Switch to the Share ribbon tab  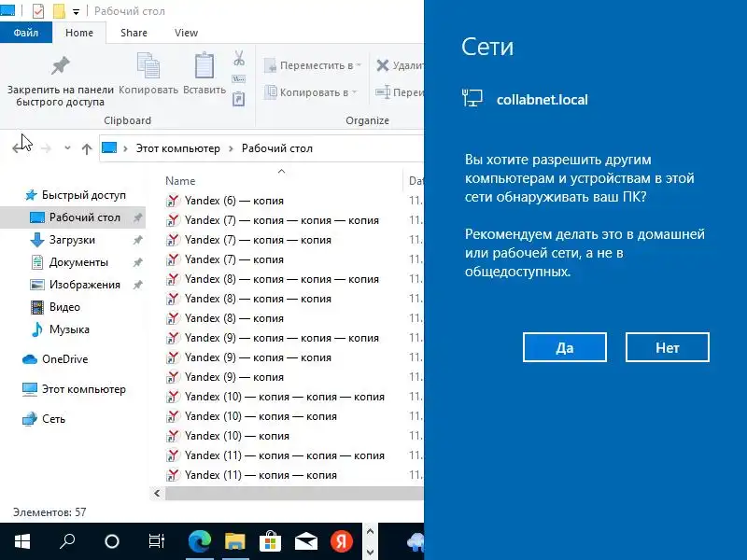coord(134,33)
